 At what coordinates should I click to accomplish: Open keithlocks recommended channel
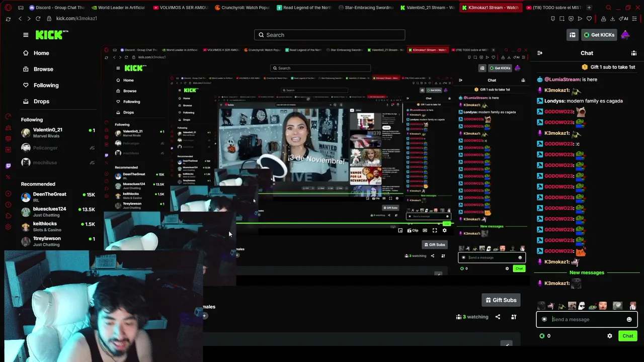point(58,226)
